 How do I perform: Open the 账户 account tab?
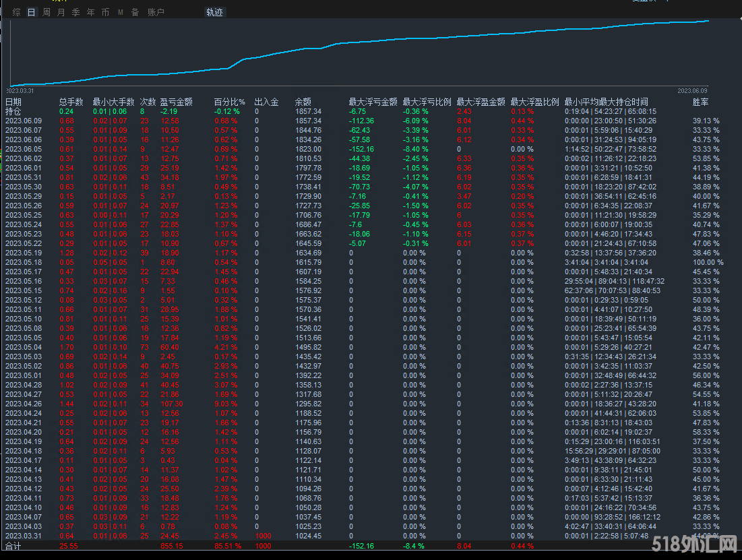click(155, 12)
